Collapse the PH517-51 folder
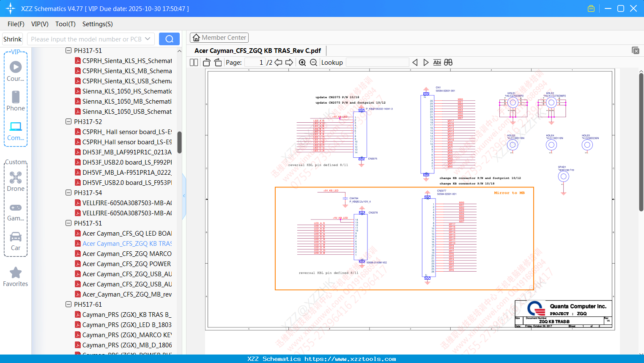The width and height of the screenshot is (644, 363). (69, 223)
